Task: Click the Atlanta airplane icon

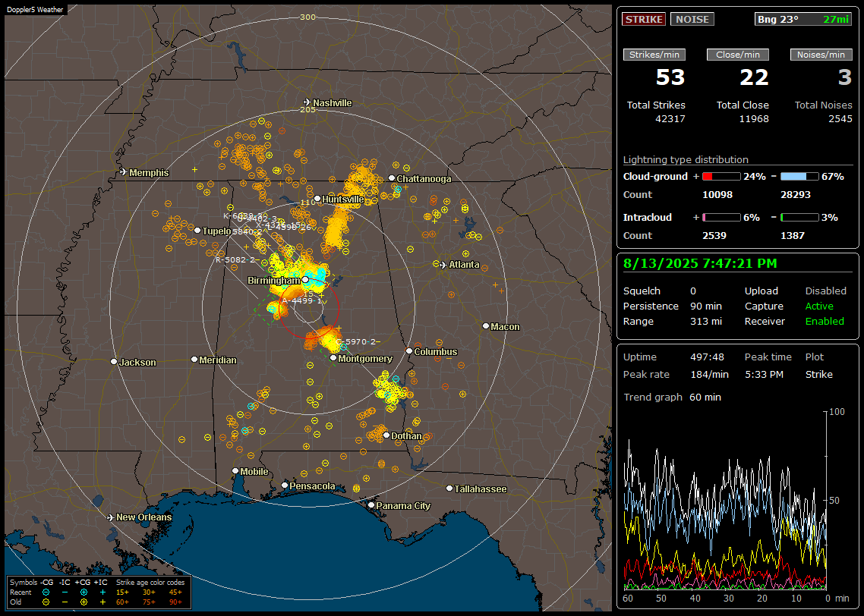Action: 443,265
